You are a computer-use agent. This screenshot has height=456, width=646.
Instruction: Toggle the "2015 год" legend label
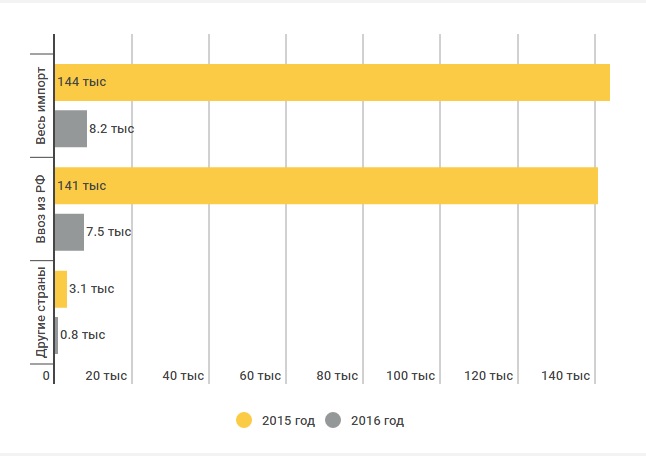[x=289, y=421]
